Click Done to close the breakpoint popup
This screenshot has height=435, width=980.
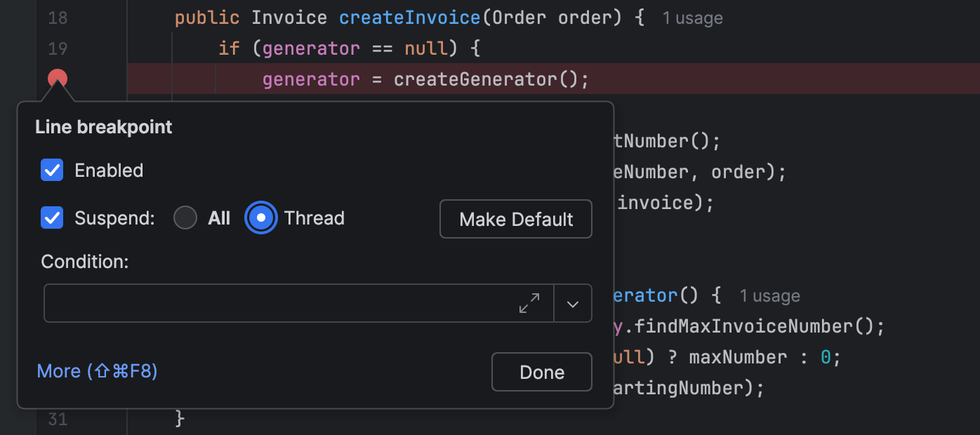541,372
